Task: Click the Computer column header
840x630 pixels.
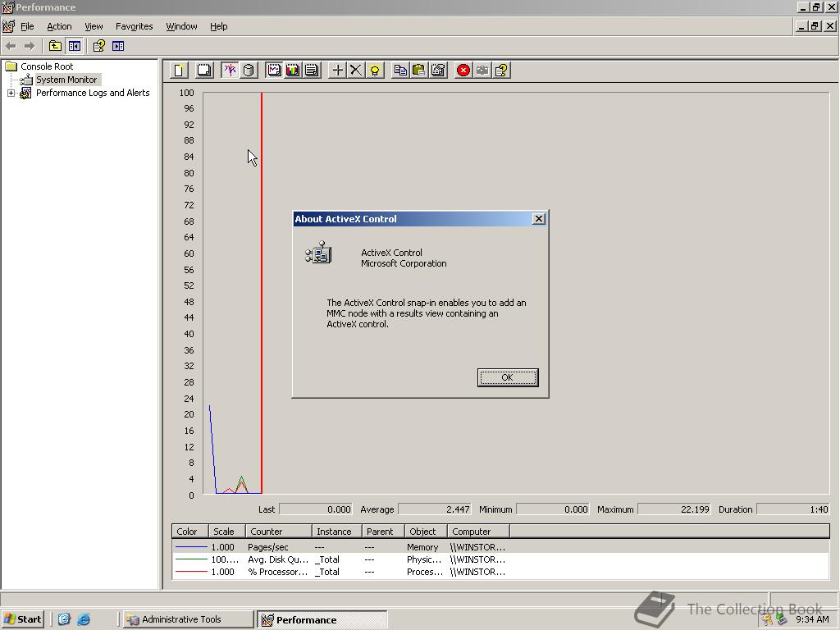Action: [478, 532]
